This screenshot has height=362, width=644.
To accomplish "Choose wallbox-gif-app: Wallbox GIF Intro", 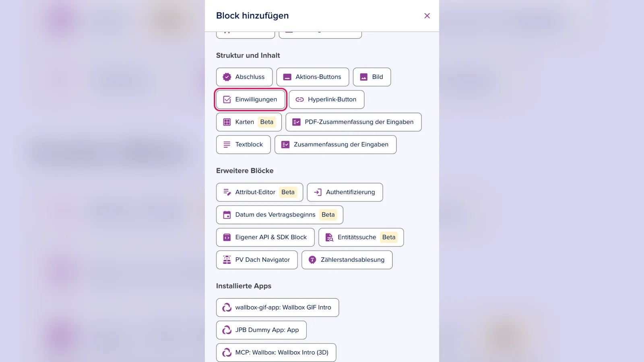I will (x=278, y=308).
